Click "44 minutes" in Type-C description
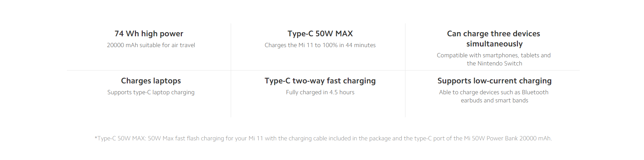This screenshot has height=160, width=644. point(361,45)
